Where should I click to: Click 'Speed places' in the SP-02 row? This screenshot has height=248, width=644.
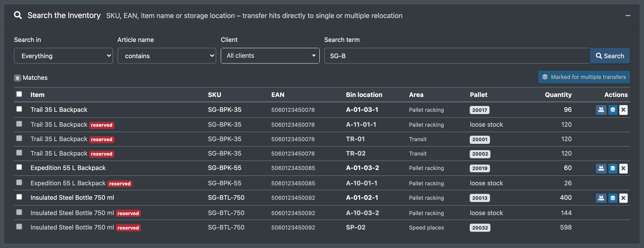(426, 228)
